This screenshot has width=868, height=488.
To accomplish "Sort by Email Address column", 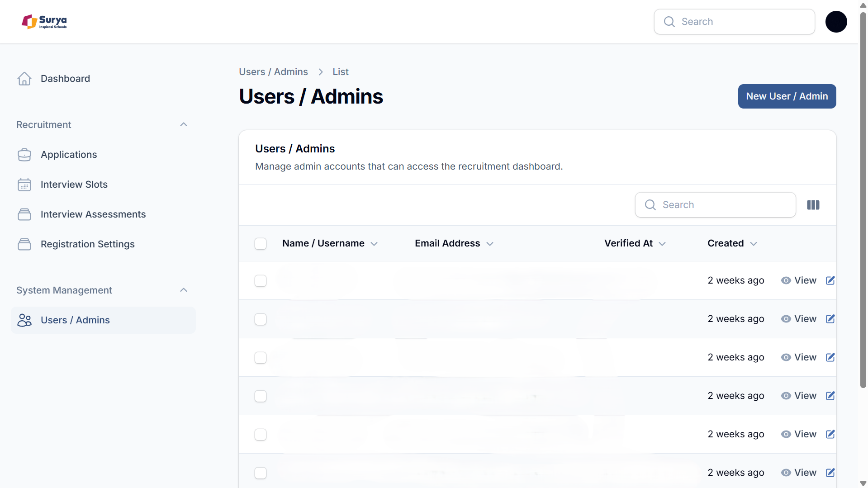I will coord(454,243).
